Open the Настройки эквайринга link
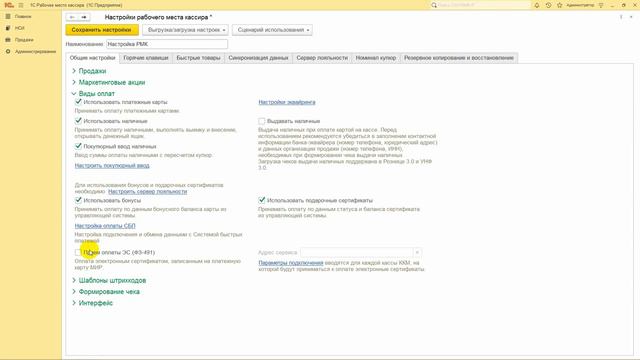640x360 pixels. (x=287, y=102)
